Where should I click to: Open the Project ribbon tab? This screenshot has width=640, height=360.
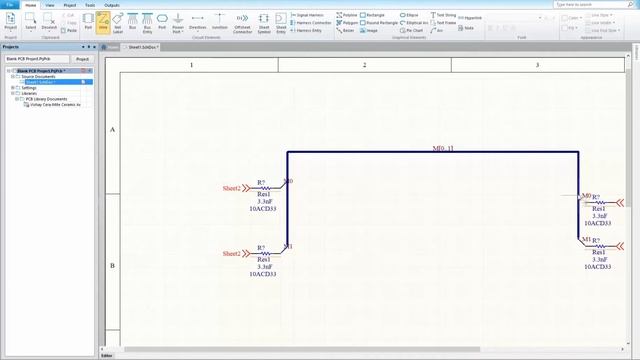(70, 5)
